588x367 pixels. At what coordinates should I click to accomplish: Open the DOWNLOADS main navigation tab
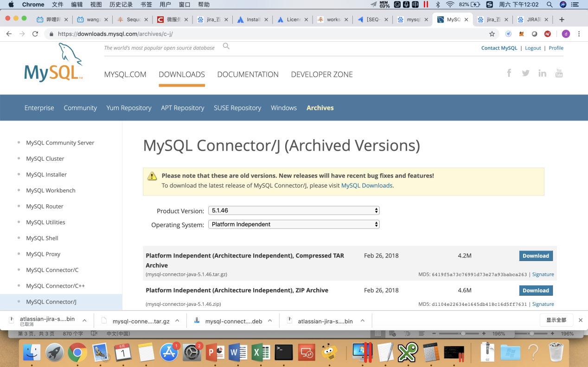click(182, 74)
